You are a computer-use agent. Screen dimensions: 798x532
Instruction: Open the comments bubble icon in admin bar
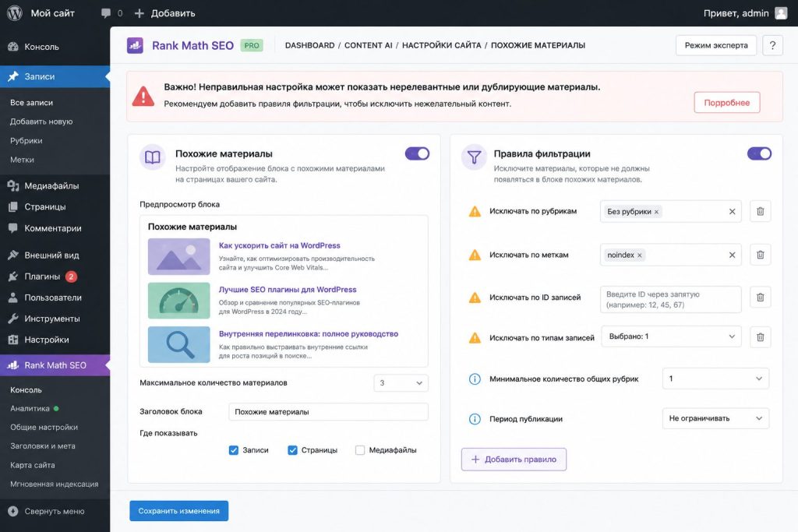tap(106, 13)
